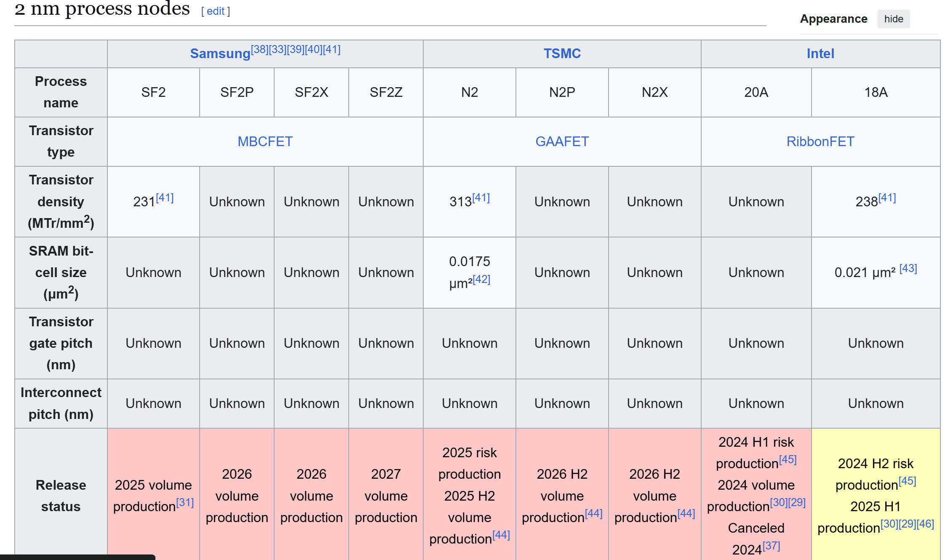Click citation [37] after Canceled 2024

[771, 546]
